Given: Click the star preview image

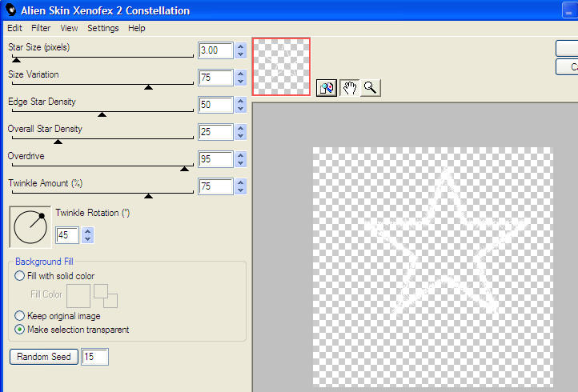Looking at the screenshot, I should tap(433, 266).
